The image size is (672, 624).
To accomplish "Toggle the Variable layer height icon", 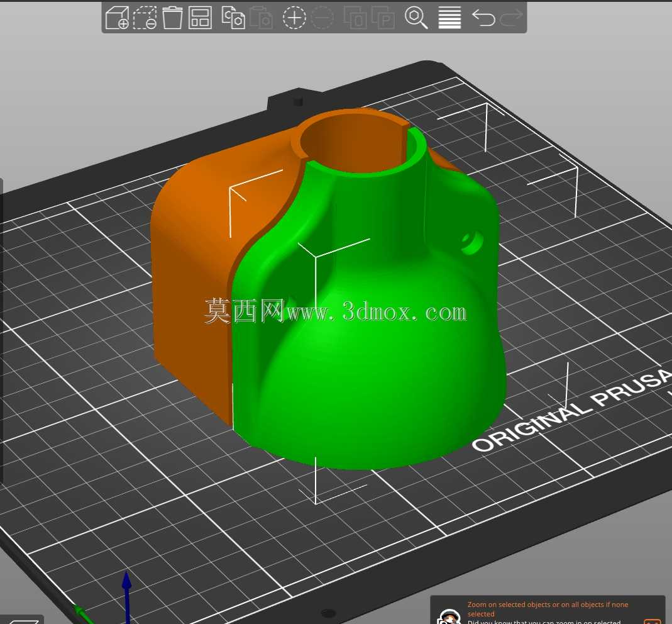I will point(449,18).
